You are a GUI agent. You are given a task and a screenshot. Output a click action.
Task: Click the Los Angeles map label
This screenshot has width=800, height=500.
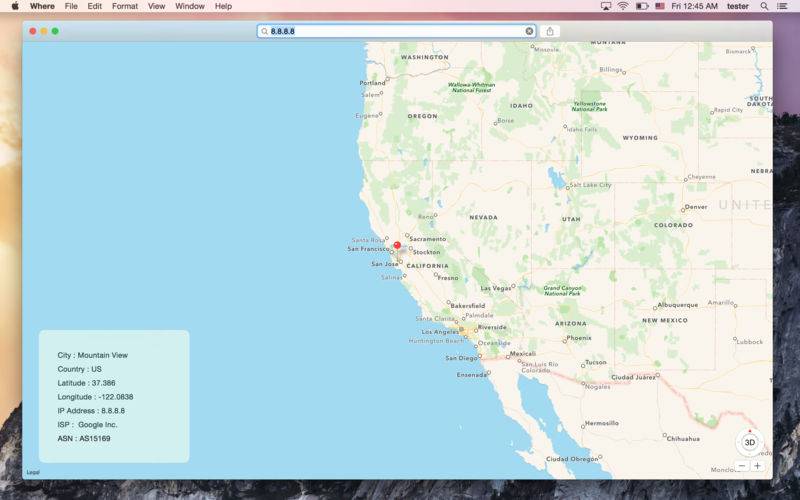(440, 332)
